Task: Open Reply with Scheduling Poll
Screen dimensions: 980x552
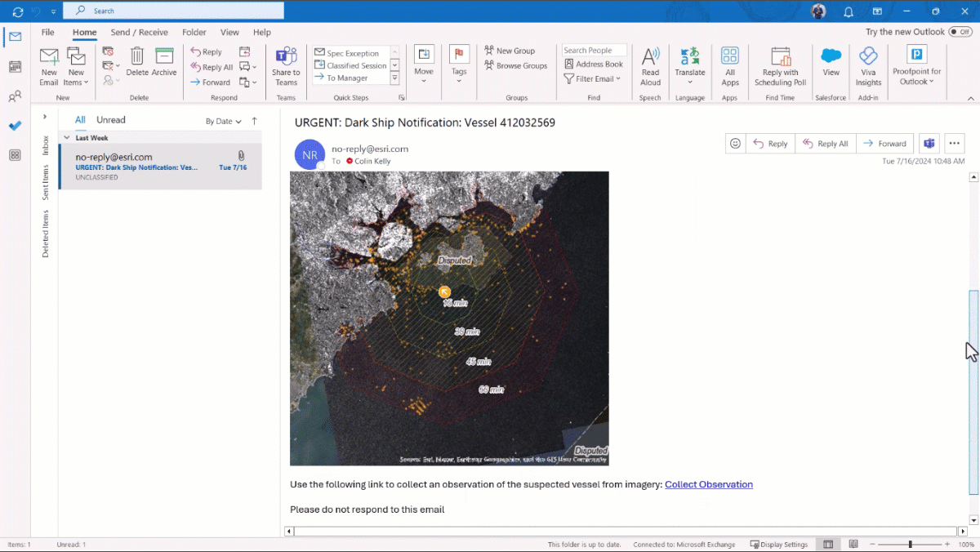Action: tap(780, 65)
